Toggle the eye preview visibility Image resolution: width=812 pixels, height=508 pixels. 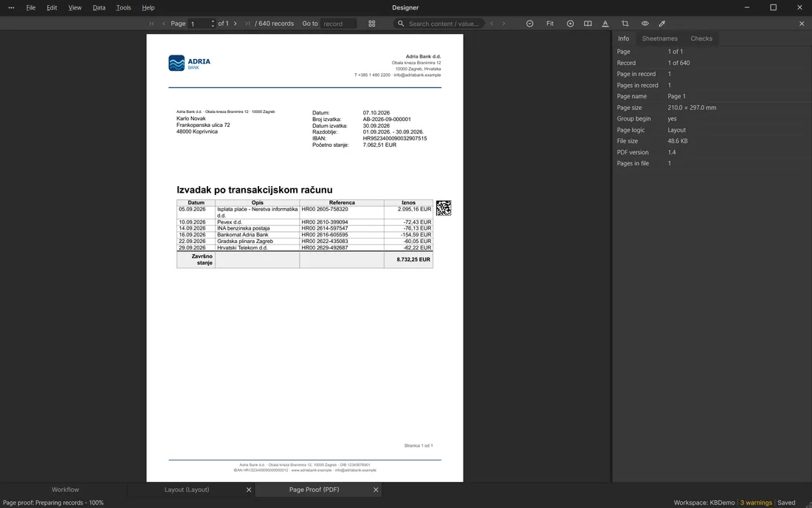coord(644,24)
